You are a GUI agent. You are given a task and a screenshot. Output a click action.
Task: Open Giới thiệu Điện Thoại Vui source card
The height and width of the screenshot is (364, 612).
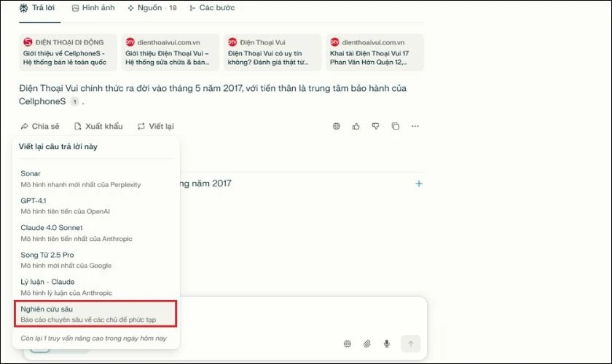point(170,52)
